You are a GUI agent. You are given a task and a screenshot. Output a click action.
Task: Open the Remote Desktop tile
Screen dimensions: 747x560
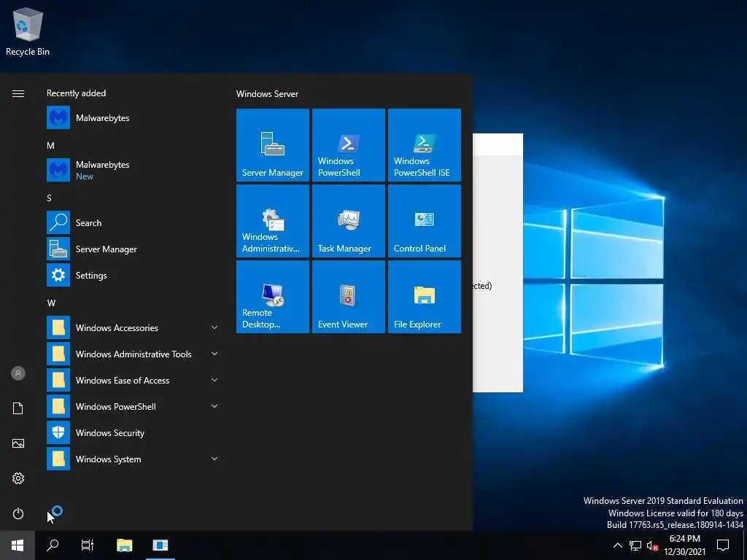click(x=273, y=296)
